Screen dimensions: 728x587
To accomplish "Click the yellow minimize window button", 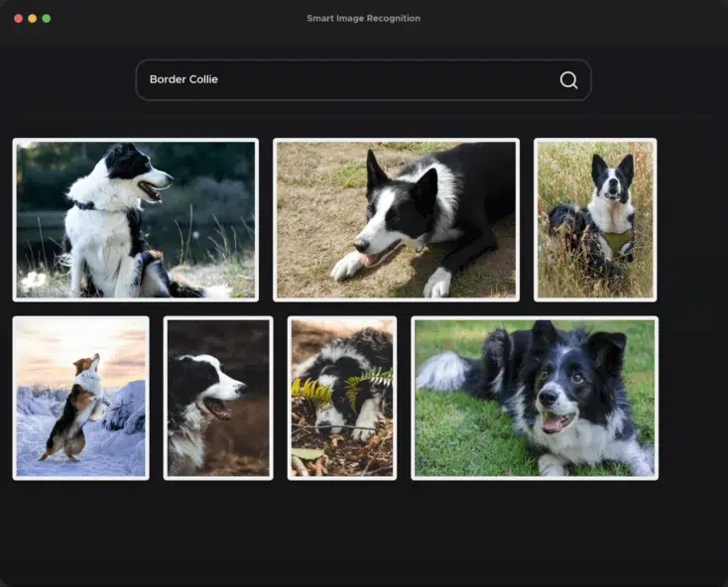I will click(33, 19).
